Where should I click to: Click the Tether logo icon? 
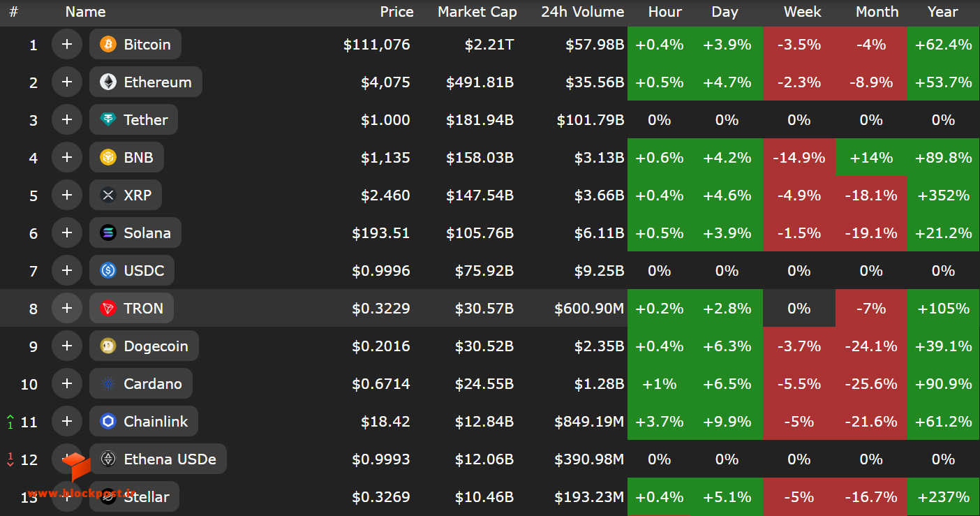tap(107, 120)
